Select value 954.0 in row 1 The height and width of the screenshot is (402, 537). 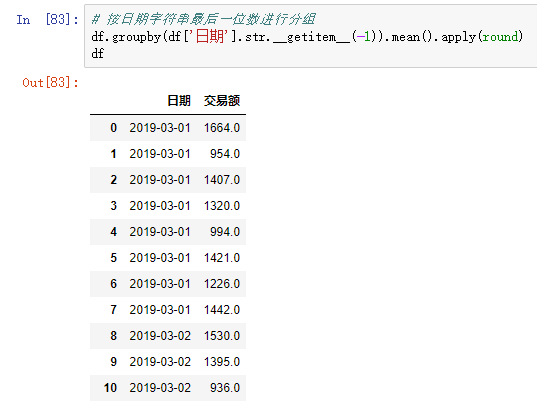[x=225, y=154]
